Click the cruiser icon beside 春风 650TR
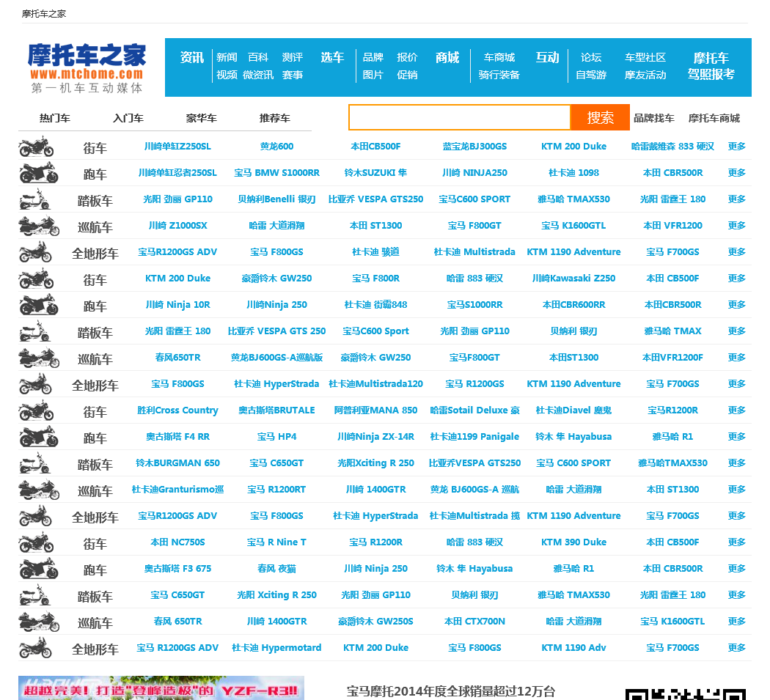 coord(39,622)
